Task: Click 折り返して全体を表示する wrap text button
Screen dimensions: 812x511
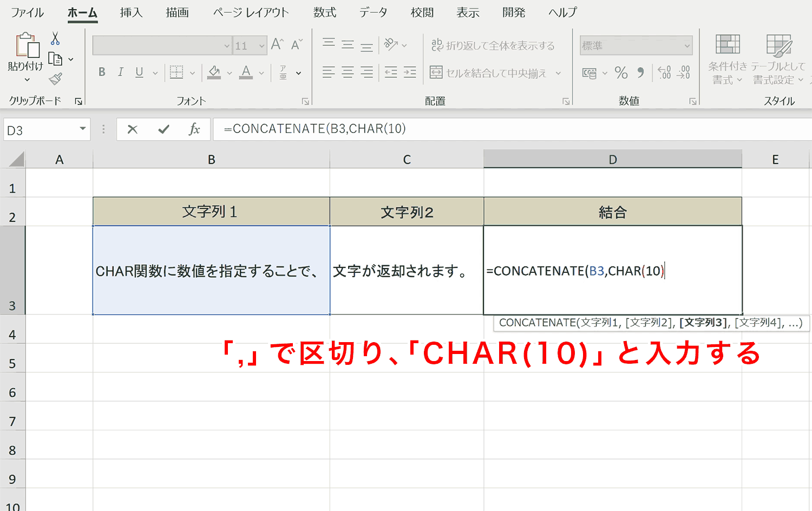Action: [x=493, y=45]
